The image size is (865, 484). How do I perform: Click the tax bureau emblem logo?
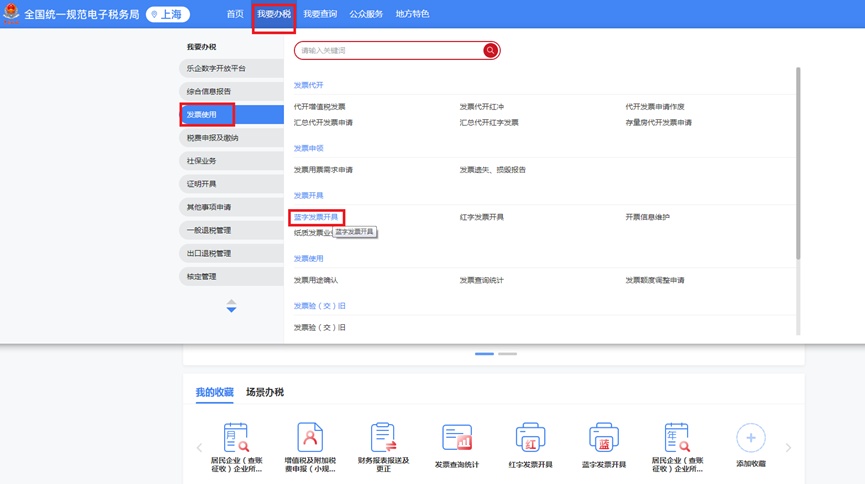[11, 15]
